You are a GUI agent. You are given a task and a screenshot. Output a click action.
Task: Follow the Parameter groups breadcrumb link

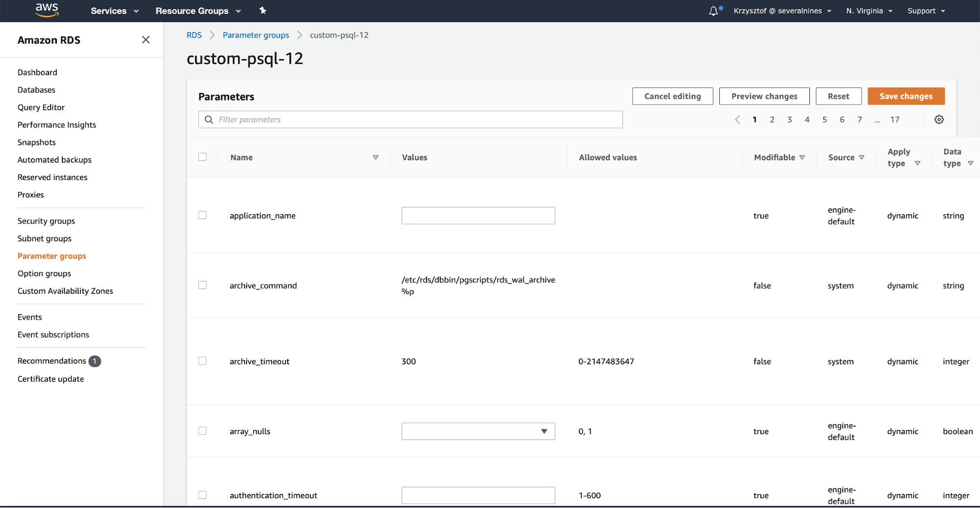tap(256, 35)
